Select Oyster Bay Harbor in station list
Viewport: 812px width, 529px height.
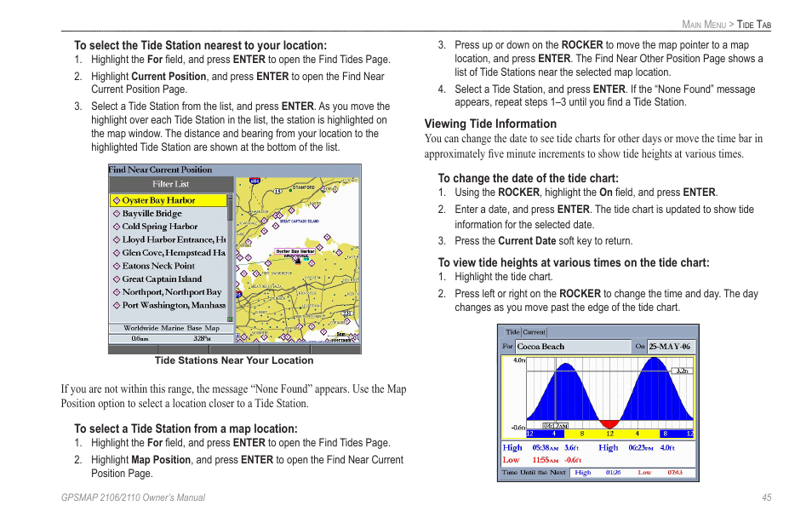pyautogui.click(x=169, y=200)
